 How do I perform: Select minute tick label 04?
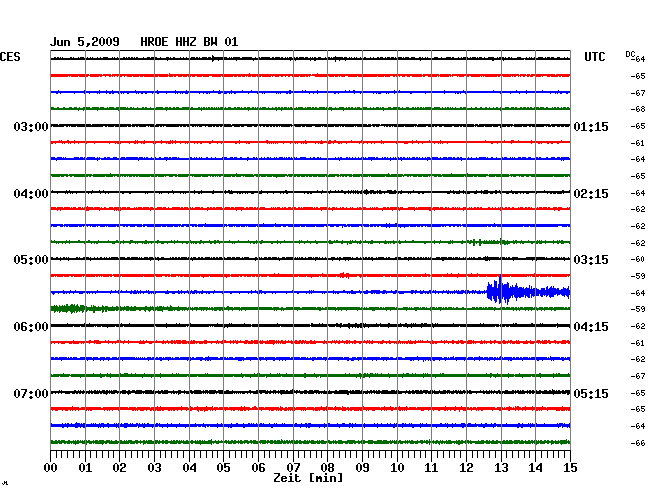coord(189,467)
